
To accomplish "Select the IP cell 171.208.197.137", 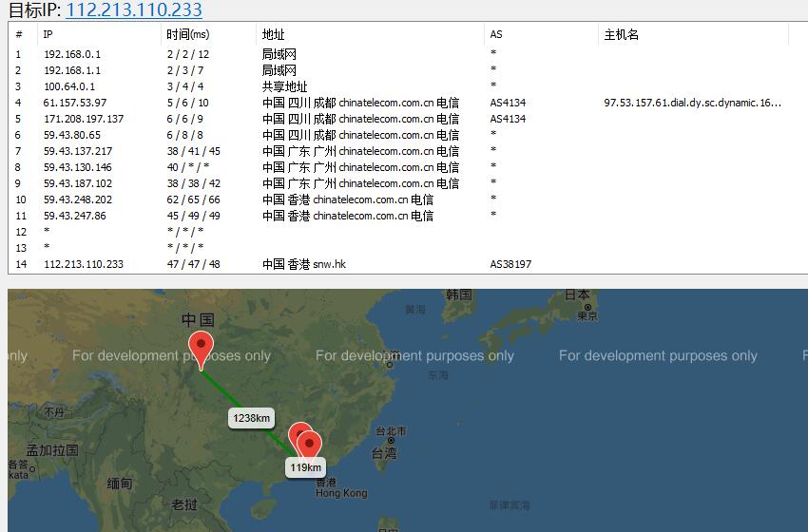I will pyautogui.click(x=84, y=119).
